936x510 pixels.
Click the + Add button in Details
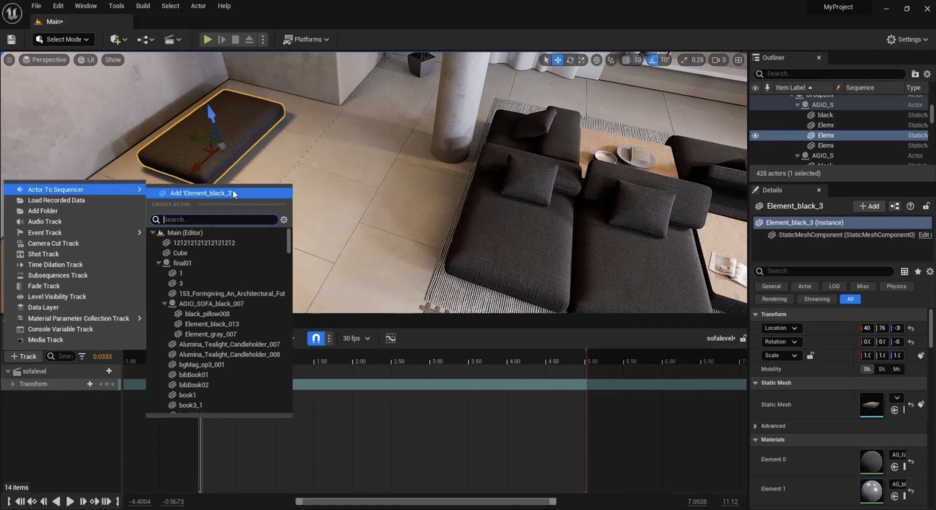pyautogui.click(x=869, y=206)
